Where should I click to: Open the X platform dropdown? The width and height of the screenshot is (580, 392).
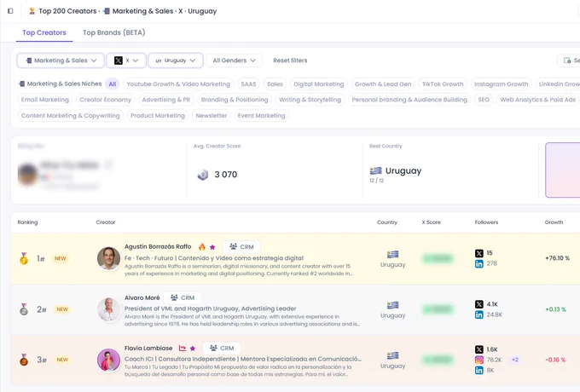coord(126,61)
